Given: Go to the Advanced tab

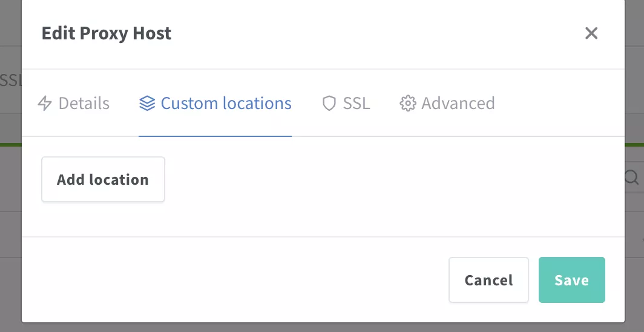Looking at the screenshot, I should [458, 104].
